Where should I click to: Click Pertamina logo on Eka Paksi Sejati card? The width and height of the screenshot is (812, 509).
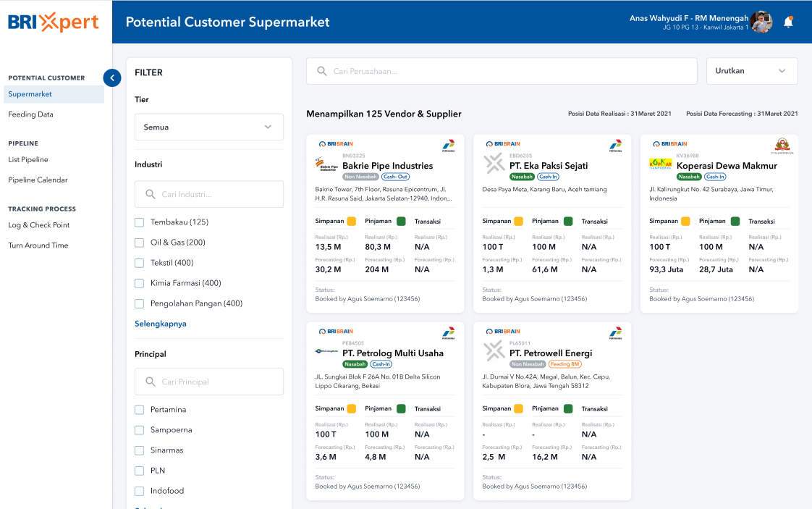click(615, 145)
